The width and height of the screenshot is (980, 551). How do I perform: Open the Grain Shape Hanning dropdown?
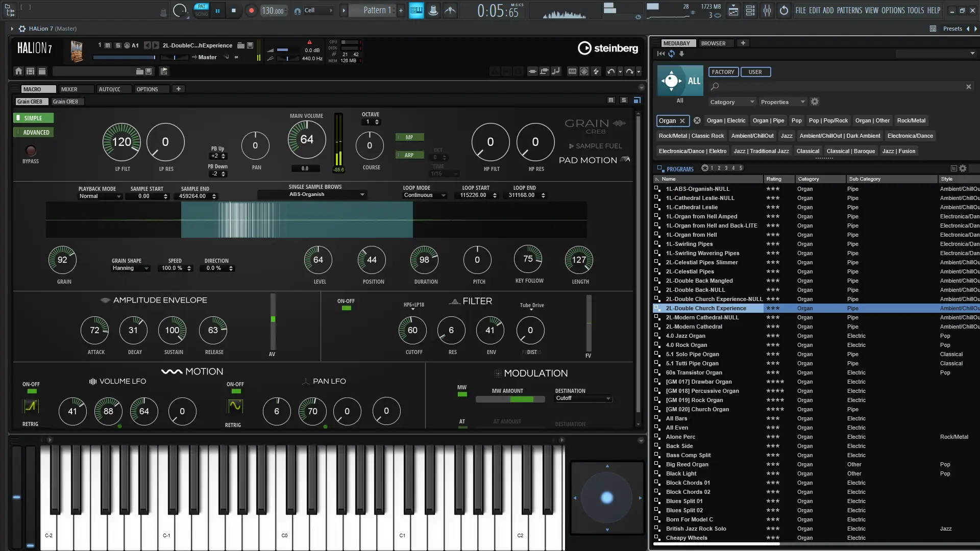130,268
